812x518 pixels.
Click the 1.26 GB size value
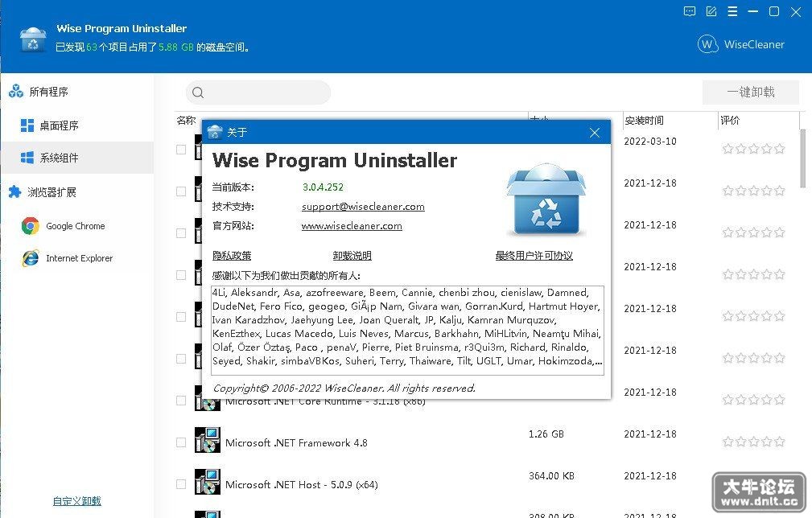tap(546, 434)
